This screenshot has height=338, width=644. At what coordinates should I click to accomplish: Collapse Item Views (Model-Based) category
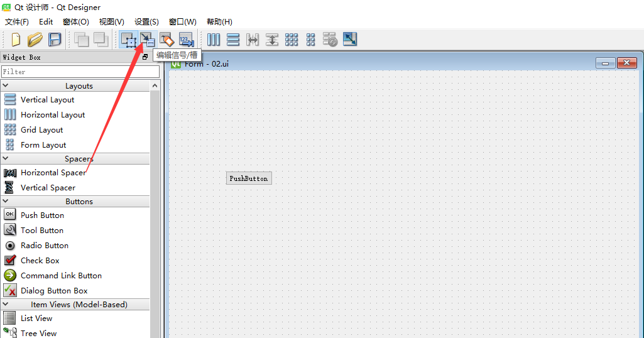[x=6, y=304]
